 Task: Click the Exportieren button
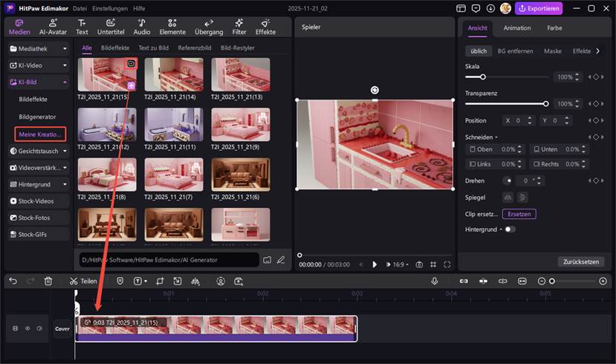[539, 9]
